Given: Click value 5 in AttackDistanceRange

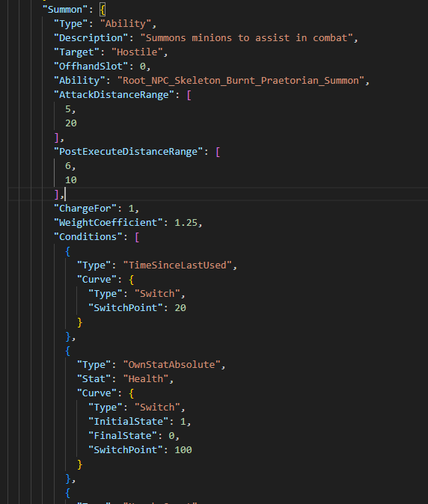Looking at the screenshot, I should (68, 109).
